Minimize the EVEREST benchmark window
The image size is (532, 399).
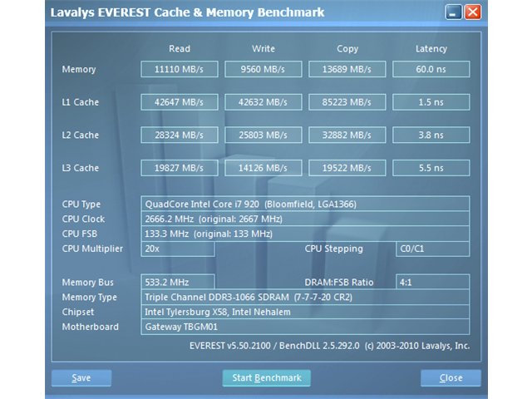click(x=453, y=12)
